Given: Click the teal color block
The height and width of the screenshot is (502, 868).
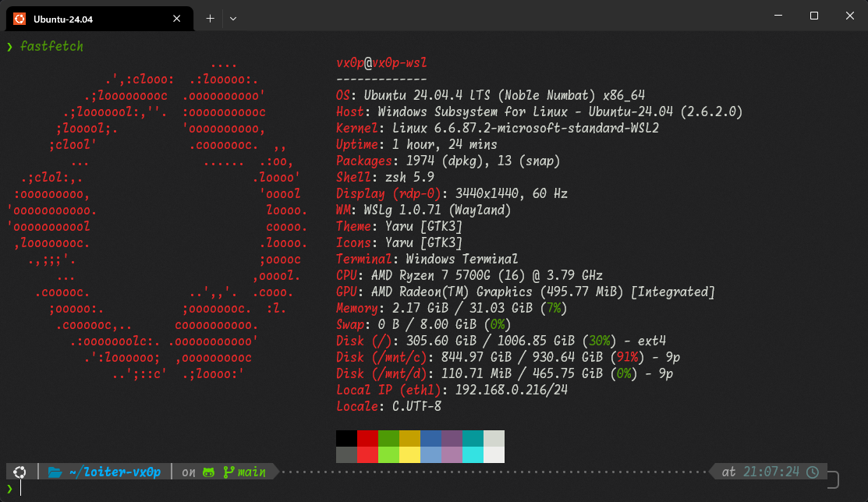Looking at the screenshot, I should point(473,438).
